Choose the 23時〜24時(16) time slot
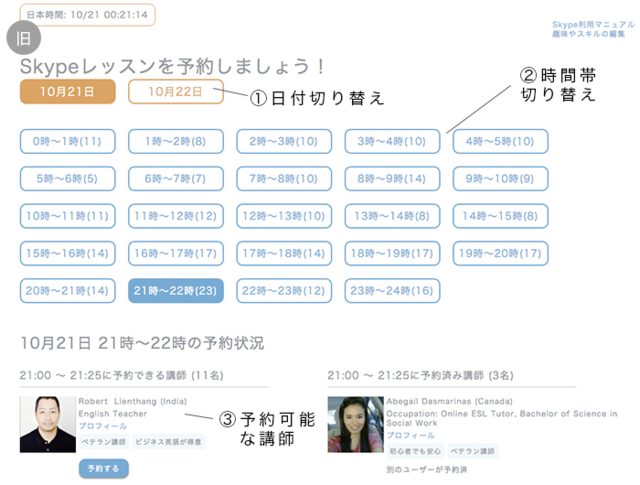The image size is (640, 485). coord(392,291)
